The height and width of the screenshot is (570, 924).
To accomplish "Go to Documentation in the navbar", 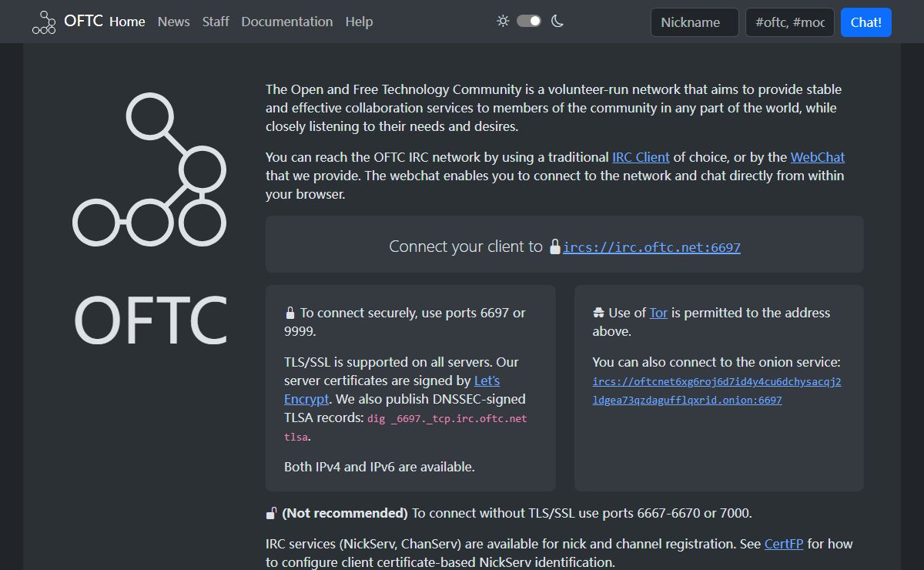I will click(287, 22).
